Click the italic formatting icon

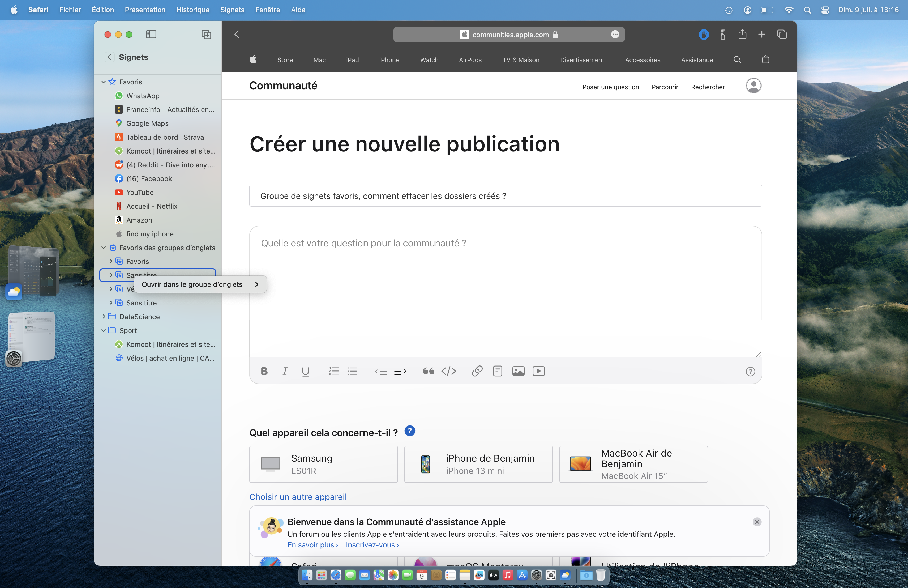pos(285,371)
